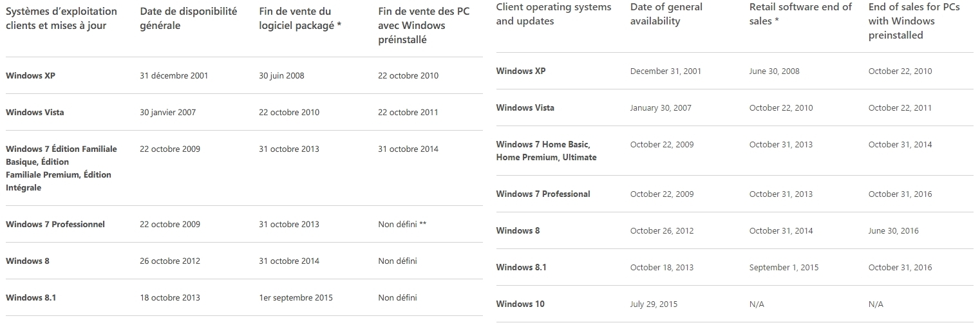Select the 'Non défini **' cell
This screenshot has width=980, height=325.
(402, 224)
